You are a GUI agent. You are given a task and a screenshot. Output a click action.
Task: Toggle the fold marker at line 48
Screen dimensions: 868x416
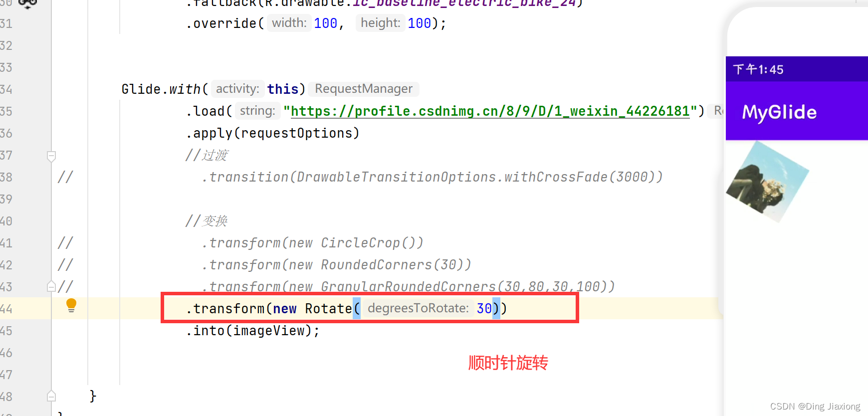[51, 396]
